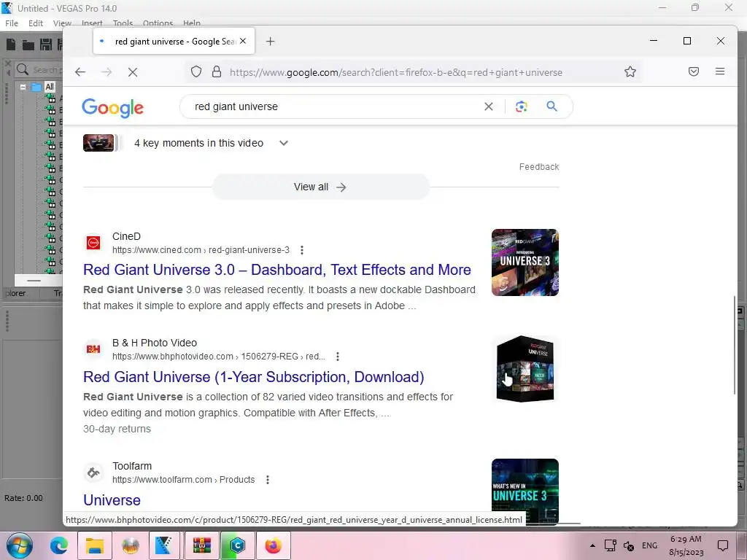Open VEGAS Pro Edit menu
The image size is (747, 560).
tap(36, 23)
